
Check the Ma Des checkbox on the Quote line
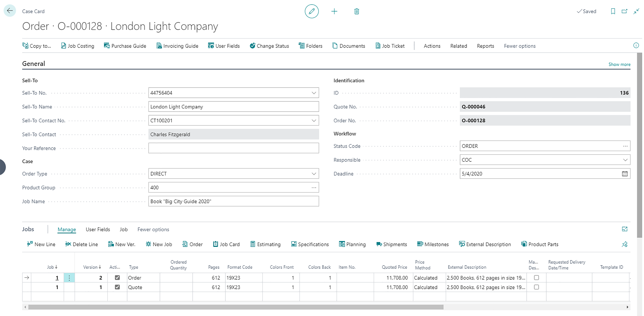[x=536, y=287]
